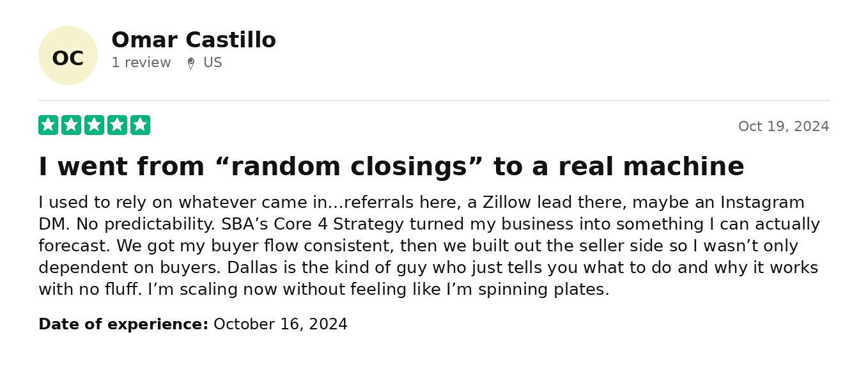Click the "1 review" count
Image resolution: width=868 pixels, height=385 pixels.
(x=141, y=63)
